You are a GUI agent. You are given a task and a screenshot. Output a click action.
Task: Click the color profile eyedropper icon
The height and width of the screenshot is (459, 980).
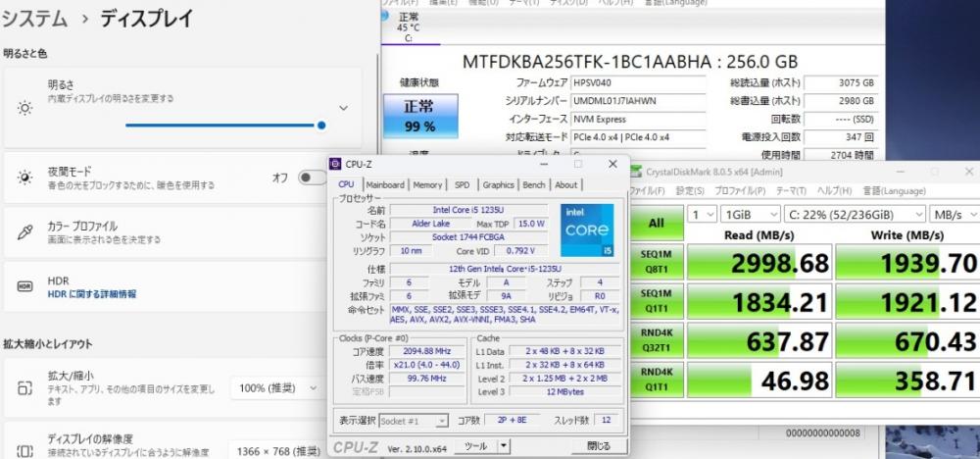pyautogui.click(x=25, y=232)
